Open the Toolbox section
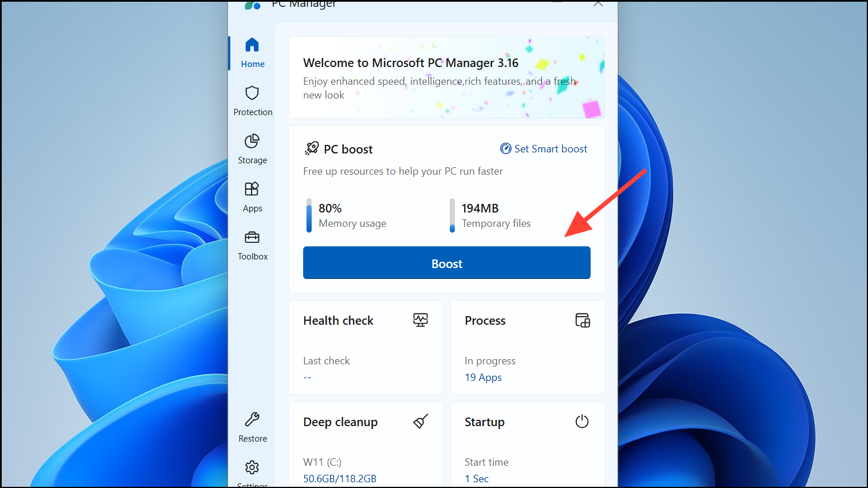 252,245
